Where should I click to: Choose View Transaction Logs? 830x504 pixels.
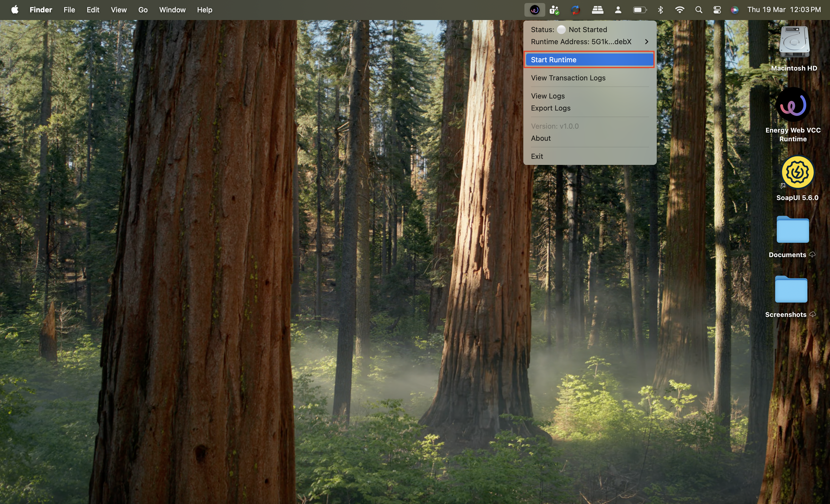[x=568, y=78]
